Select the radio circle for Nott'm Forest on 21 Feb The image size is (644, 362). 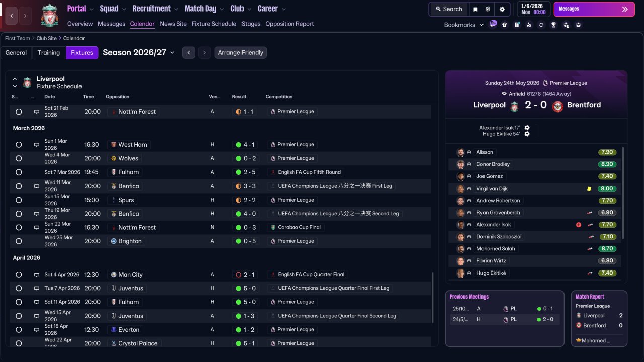(19, 112)
